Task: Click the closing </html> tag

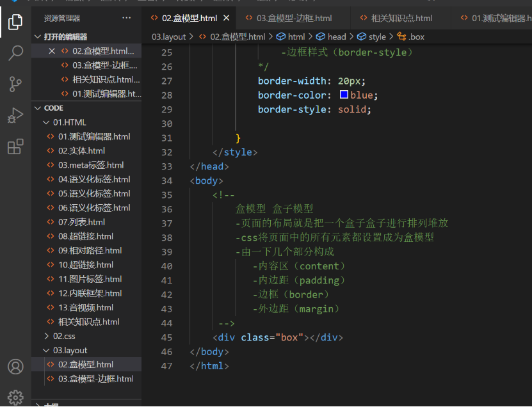Action: coord(209,365)
